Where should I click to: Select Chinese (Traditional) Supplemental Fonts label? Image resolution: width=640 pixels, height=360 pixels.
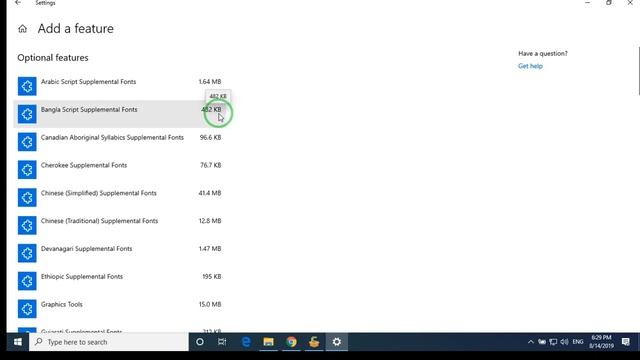99,221
